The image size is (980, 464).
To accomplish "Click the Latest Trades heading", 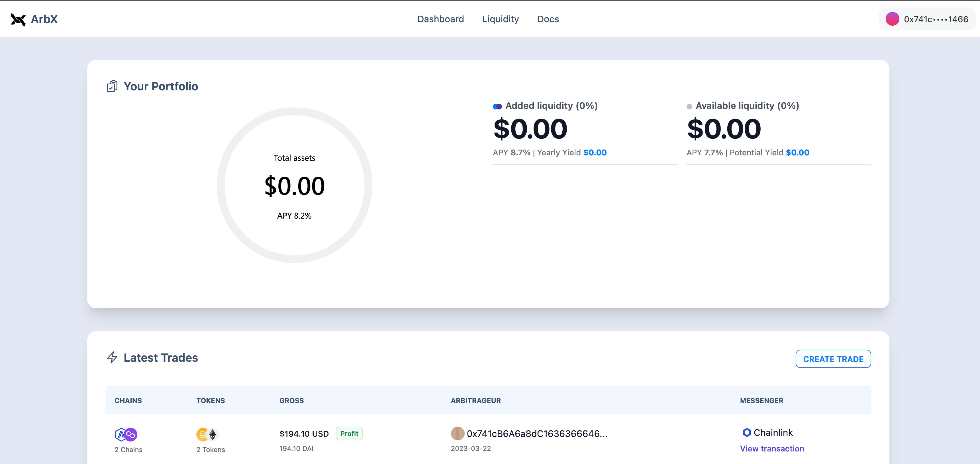I will pos(161,358).
